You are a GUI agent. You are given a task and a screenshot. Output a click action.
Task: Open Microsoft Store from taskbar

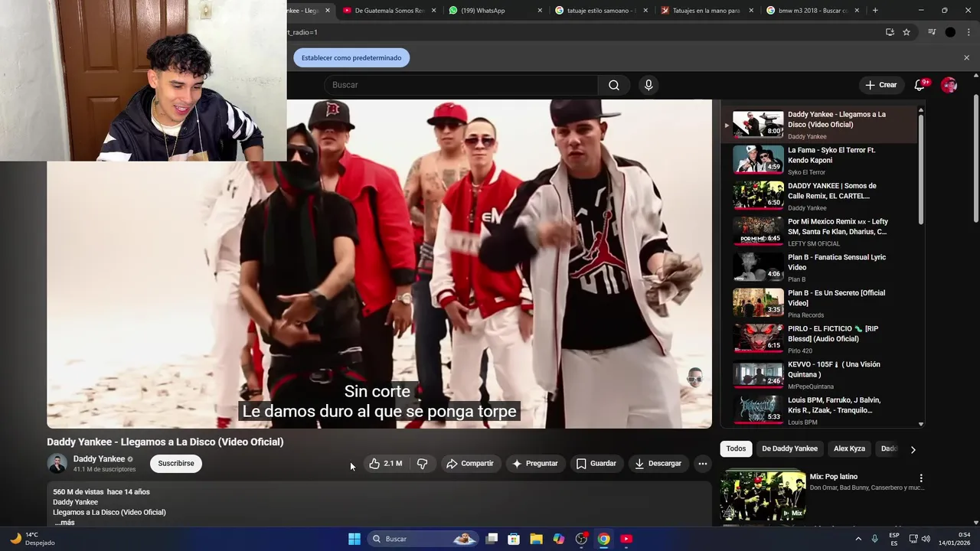pos(514,539)
